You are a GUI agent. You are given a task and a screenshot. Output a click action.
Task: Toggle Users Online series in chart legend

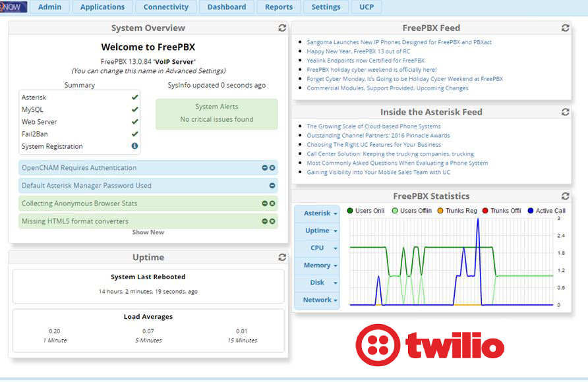pos(366,211)
